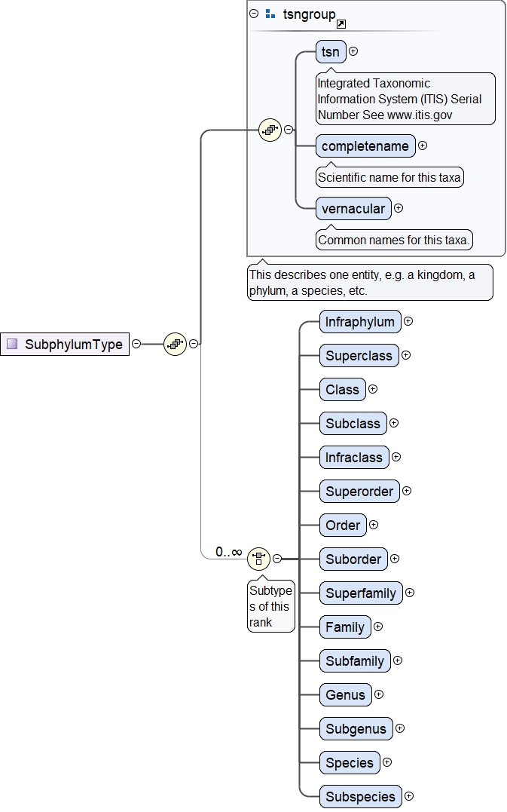
Task: Click the sequence compositor icon next to tsngroup
Action: 270,130
